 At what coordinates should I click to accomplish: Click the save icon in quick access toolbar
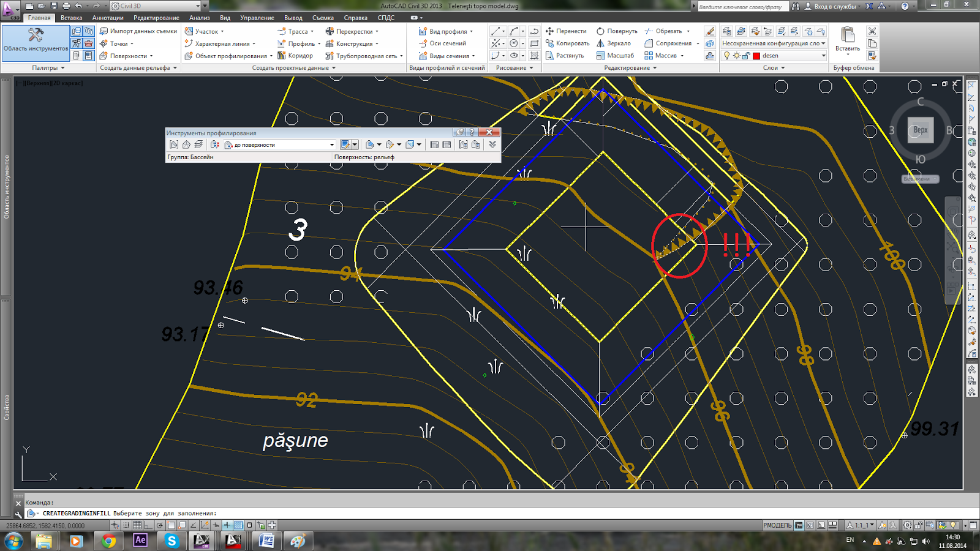[54, 6]
